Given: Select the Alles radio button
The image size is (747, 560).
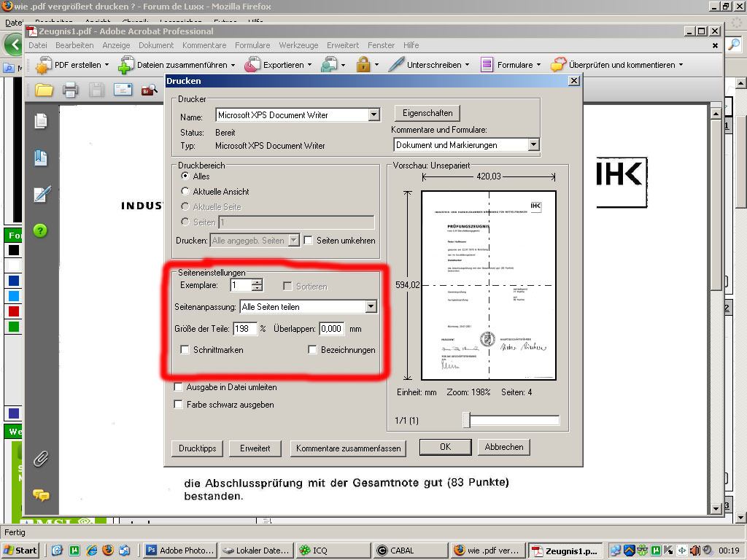Looking at the screenshot, I should 185,176.
